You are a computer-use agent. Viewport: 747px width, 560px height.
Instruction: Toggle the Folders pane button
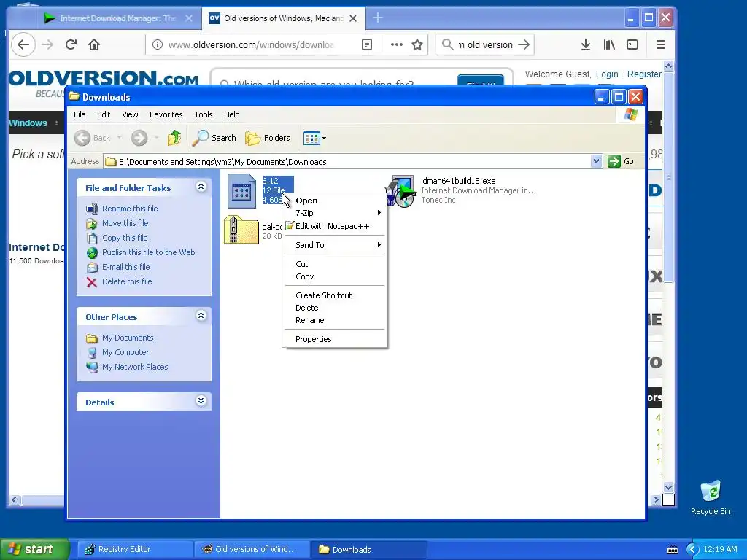[268, 138]
